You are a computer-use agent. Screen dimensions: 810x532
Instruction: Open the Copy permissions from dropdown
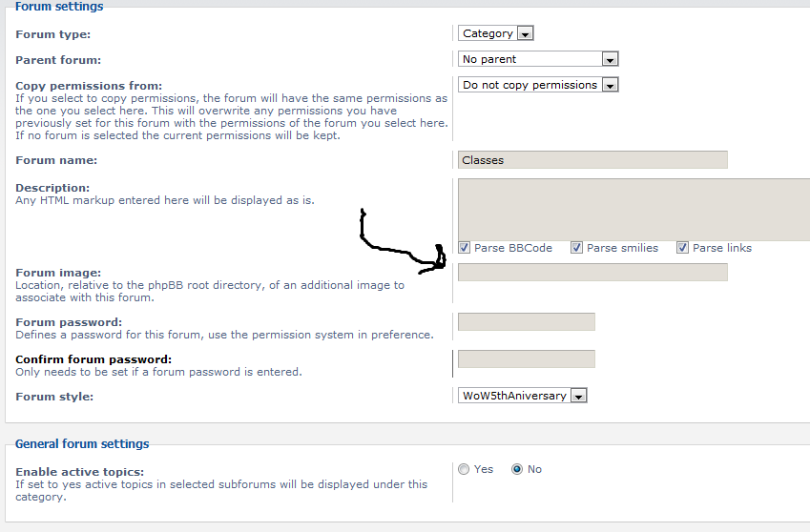538,85
